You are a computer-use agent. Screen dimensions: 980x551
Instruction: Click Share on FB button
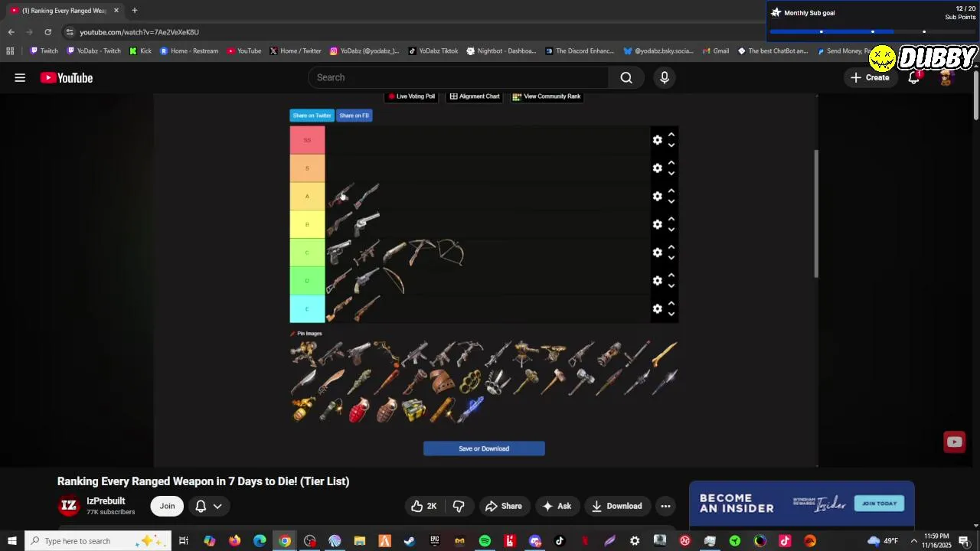354,116
